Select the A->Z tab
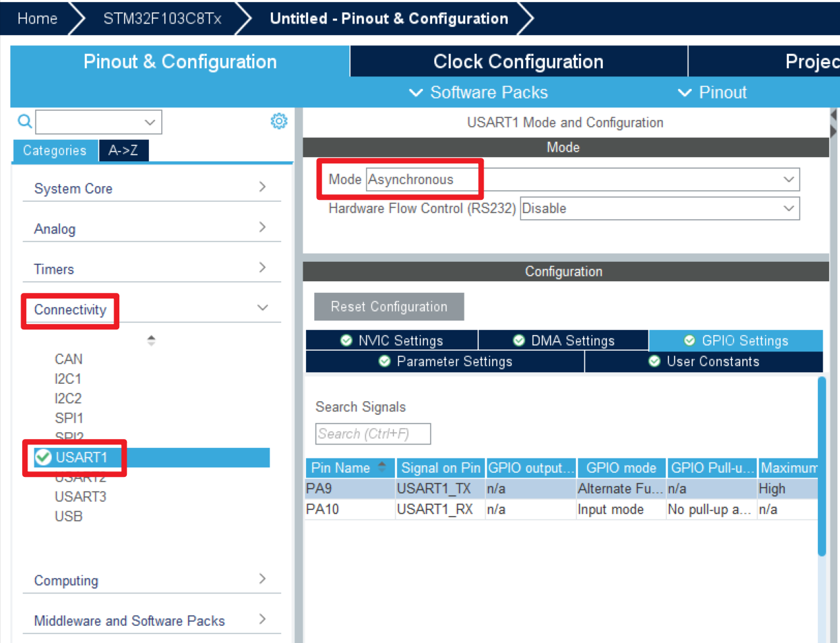 (x=123, y=150)
